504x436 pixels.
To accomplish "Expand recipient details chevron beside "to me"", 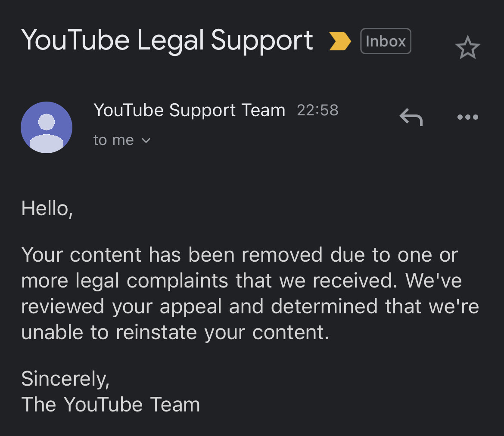I will click(x=146, y=140).
